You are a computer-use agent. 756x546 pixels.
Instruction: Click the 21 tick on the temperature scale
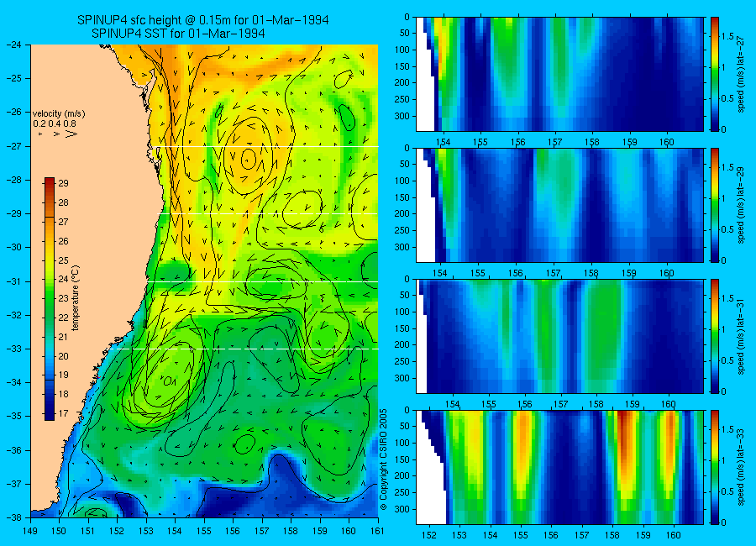pyautogui.click(x=63, y=337)
